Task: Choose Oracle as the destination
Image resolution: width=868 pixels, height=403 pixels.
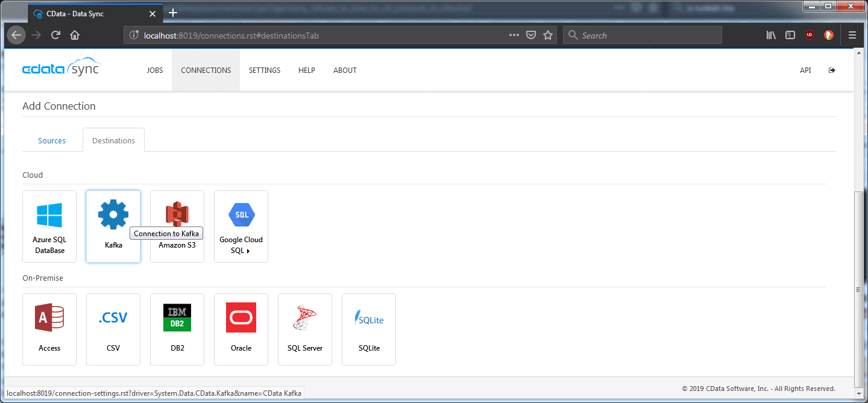Action: pyautogui.click(x=241, y=330)
